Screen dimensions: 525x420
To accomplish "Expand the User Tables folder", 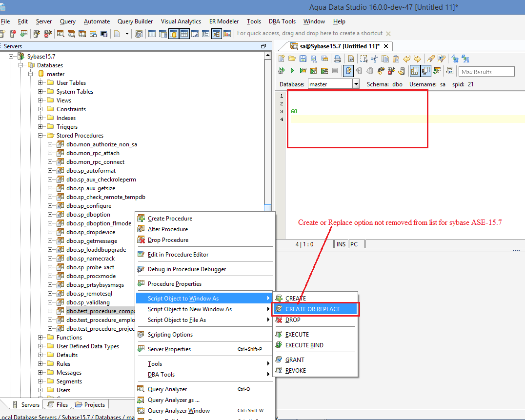I will (x=40, y=82).
